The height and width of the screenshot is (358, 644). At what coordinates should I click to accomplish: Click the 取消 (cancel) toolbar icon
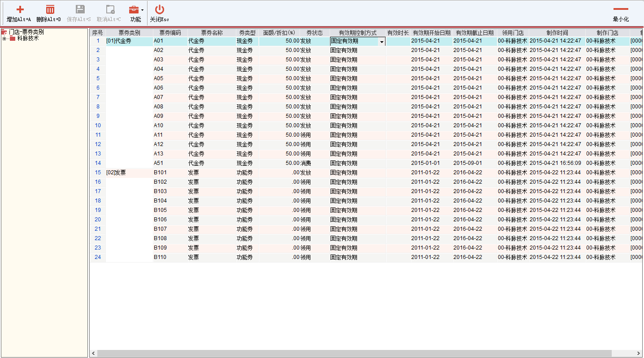coord(110,9)
